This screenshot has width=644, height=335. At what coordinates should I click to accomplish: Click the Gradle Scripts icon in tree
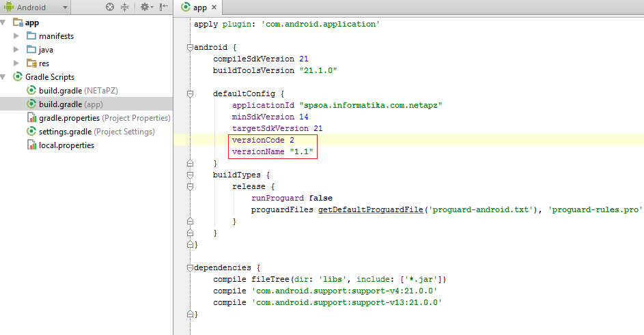(x=17, y=77)
